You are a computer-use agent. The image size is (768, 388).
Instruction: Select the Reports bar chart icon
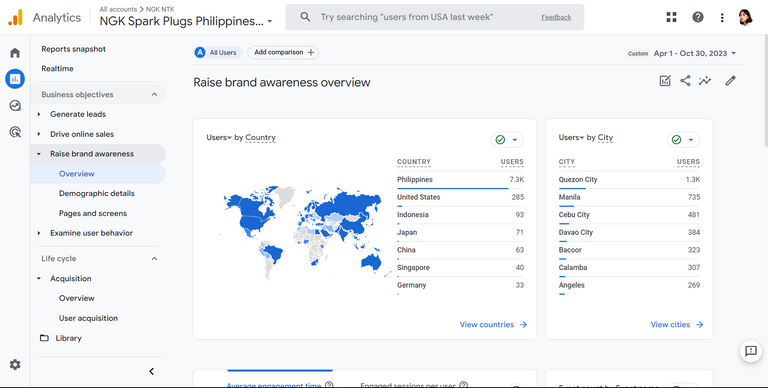(x=15, y=78)
